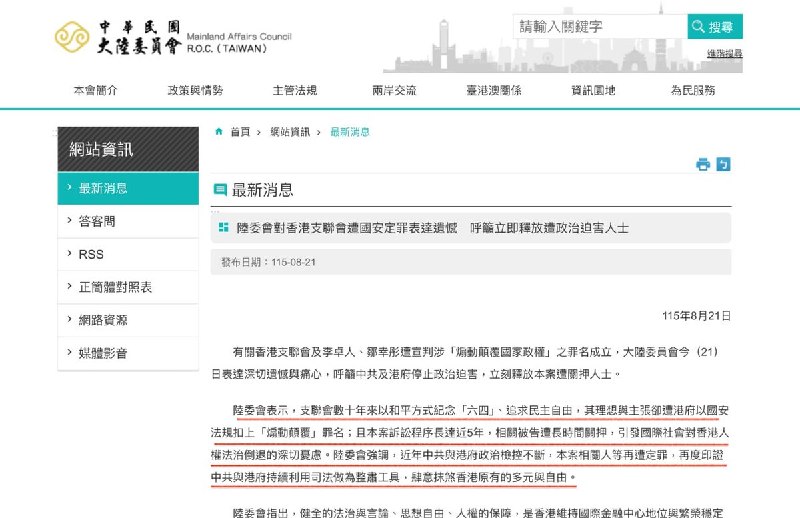
Task: Focus the 請輸入關鍵字 keyword search field
Action: point(600,27)
